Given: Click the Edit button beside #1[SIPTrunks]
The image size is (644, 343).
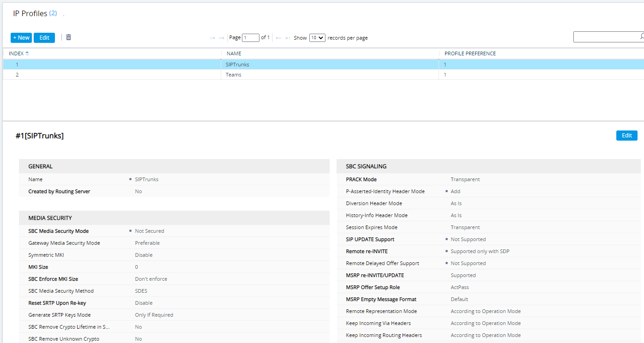Looking at the screenshot, I should (x=626, y=136).
